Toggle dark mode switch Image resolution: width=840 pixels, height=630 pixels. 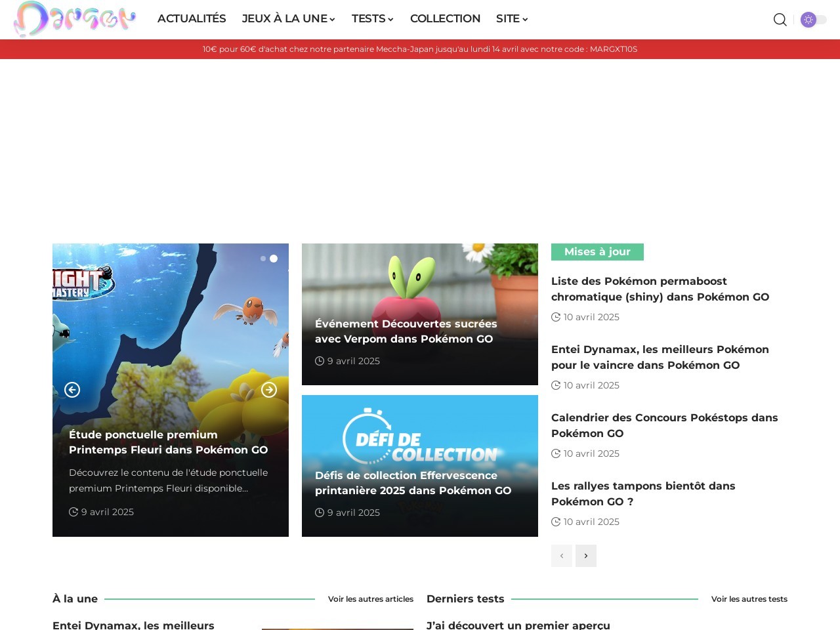(813, 20)
